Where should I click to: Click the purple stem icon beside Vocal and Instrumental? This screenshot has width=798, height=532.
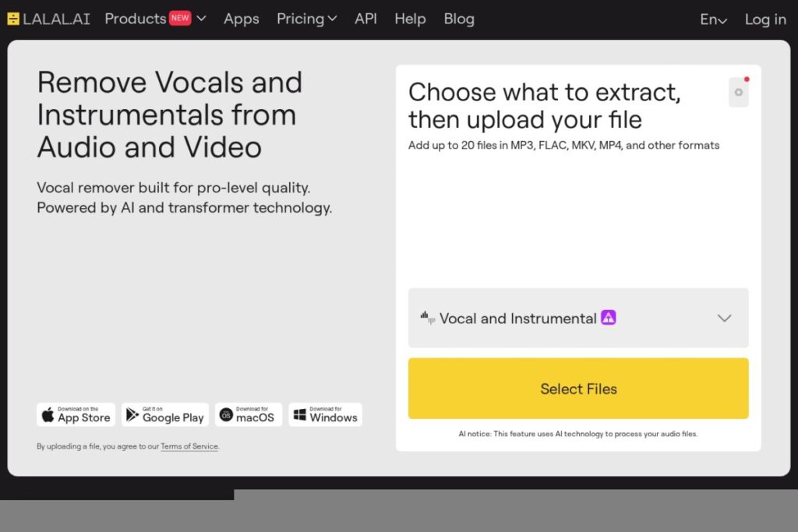click(x=608, y=317)
